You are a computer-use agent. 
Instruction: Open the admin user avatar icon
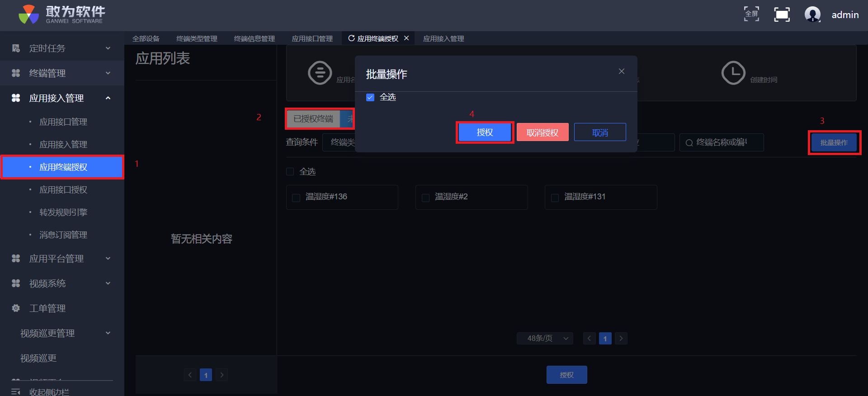[x=812, y=14]
